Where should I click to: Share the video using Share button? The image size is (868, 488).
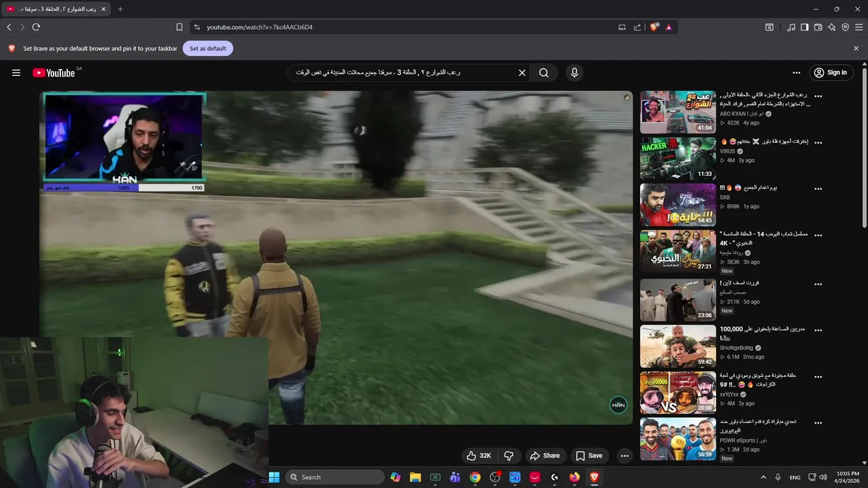[545, 455]
